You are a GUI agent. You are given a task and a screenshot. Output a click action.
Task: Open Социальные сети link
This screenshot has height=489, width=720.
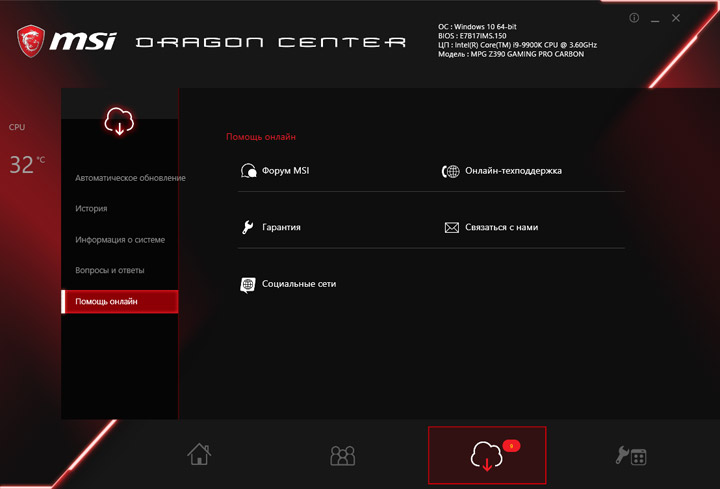pos(299,284)
